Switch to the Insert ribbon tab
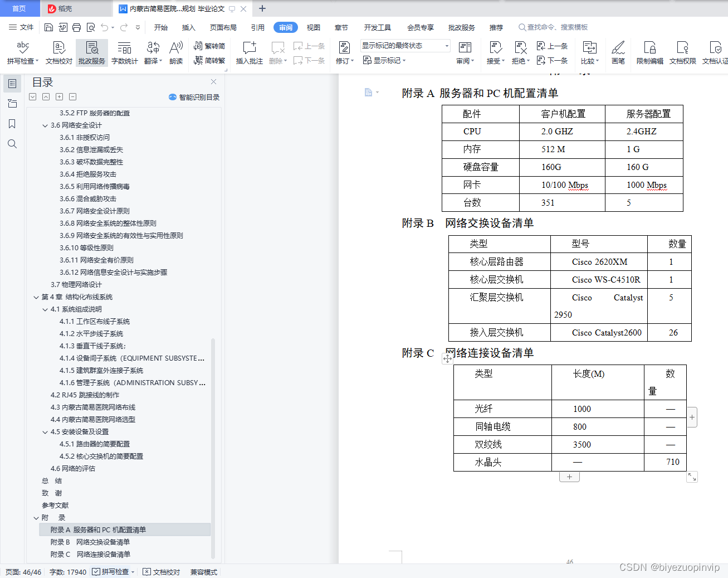728x578 pixels. (189, 27)
